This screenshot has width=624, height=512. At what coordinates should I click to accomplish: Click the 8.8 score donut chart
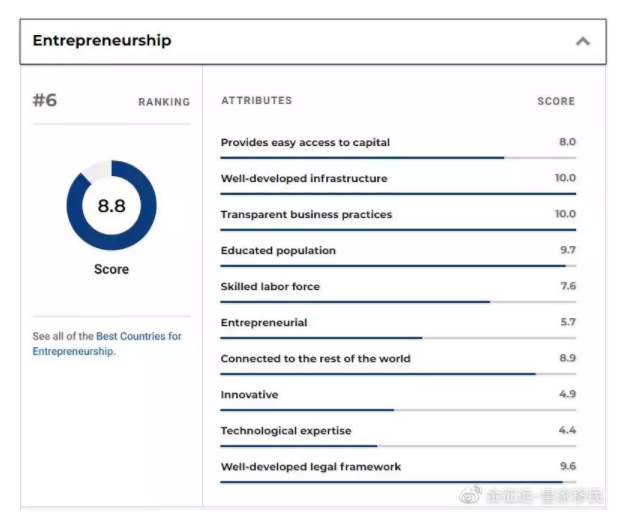pos(111,205)
